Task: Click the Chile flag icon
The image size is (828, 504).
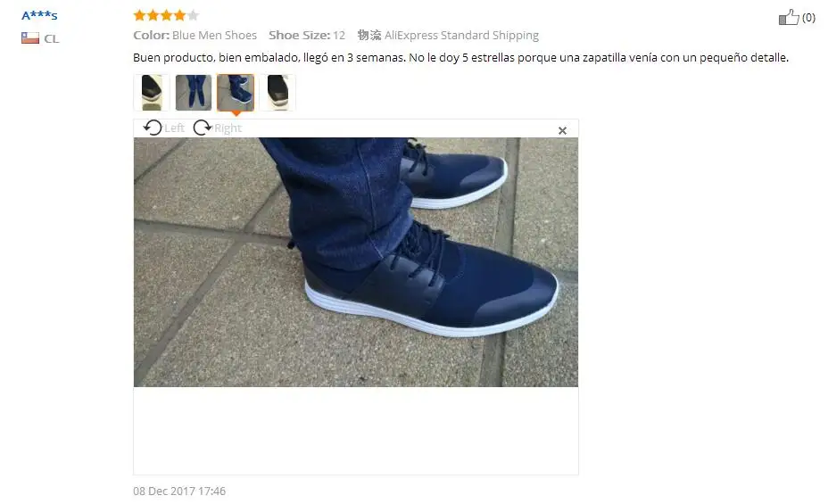Action: point(30,38)
